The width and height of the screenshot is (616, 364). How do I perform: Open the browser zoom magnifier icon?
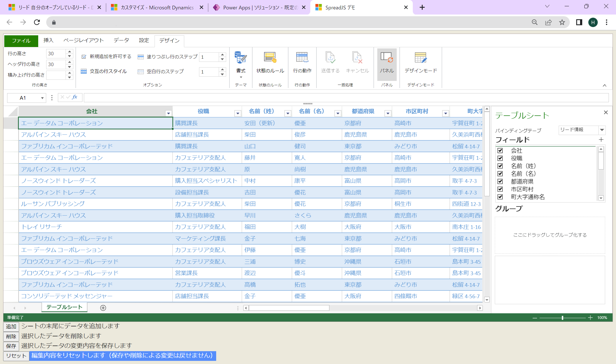[535, 22]
